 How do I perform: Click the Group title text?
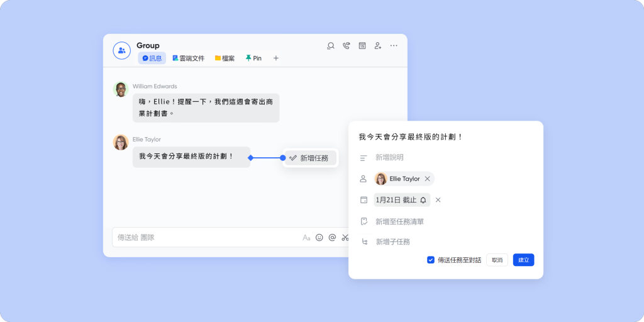pos(148,45)
